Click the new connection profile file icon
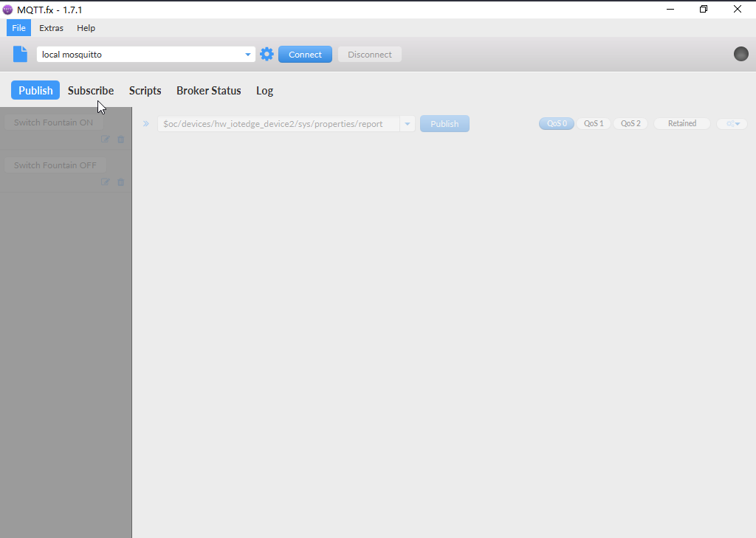The image size is (756, 538). pyautogui.click(x=20, y=54)
